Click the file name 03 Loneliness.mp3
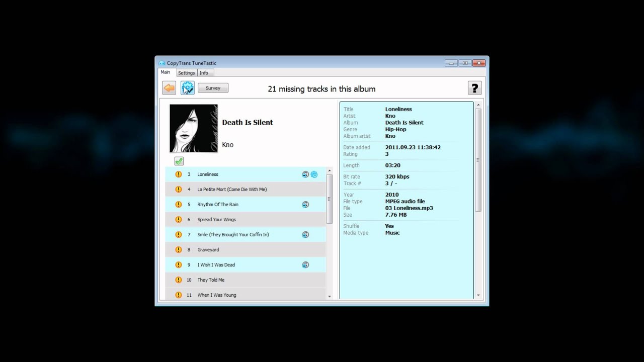 point(409,208)
